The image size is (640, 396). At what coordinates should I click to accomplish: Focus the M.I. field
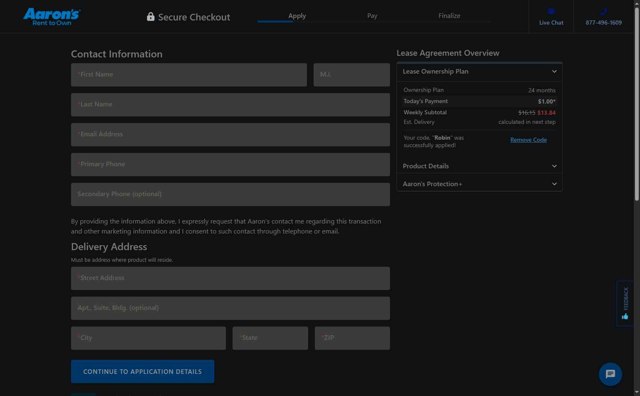click(351, 75)
